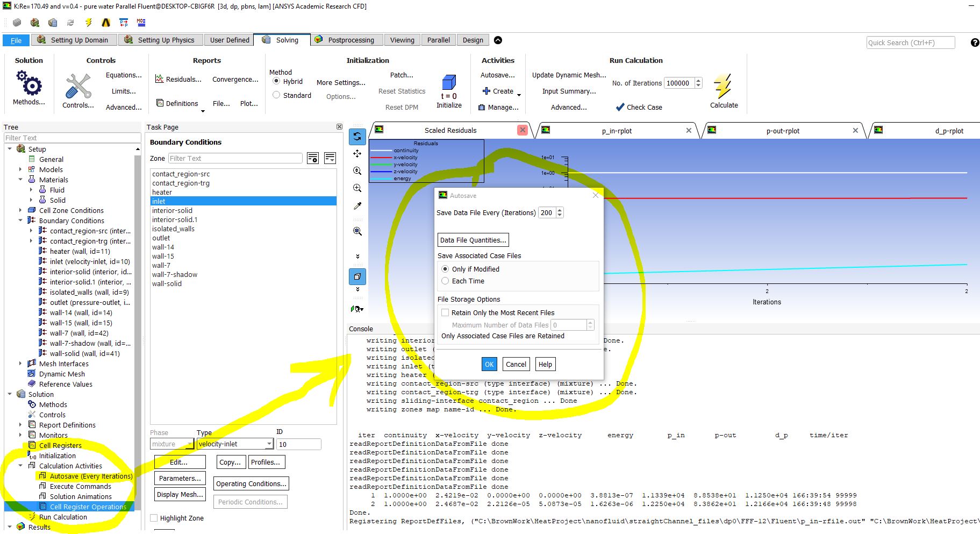Open the Solution Methods gear icon

(x=28, y=83)
